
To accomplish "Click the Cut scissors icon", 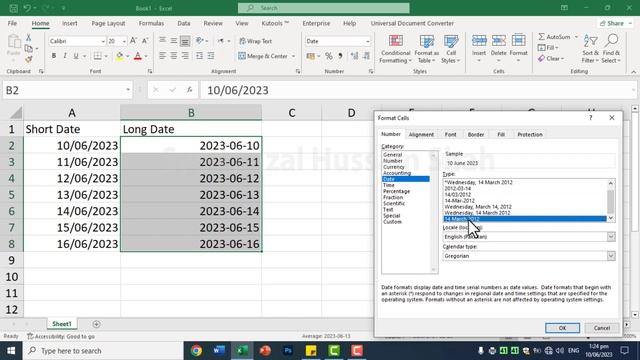I will click(29, 38).
